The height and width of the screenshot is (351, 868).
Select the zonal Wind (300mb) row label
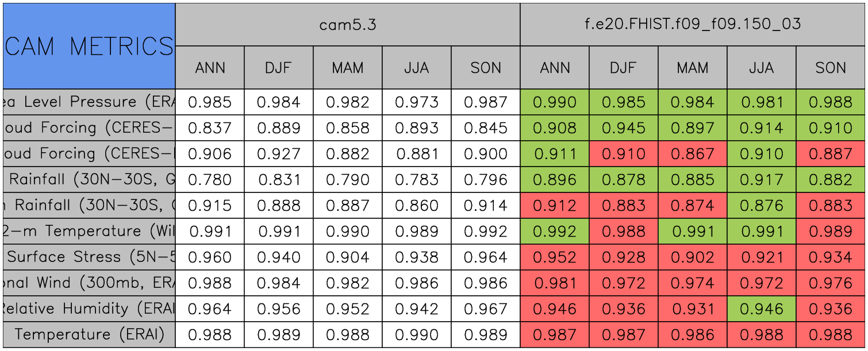pyautogui.click(x=89, y=283)
